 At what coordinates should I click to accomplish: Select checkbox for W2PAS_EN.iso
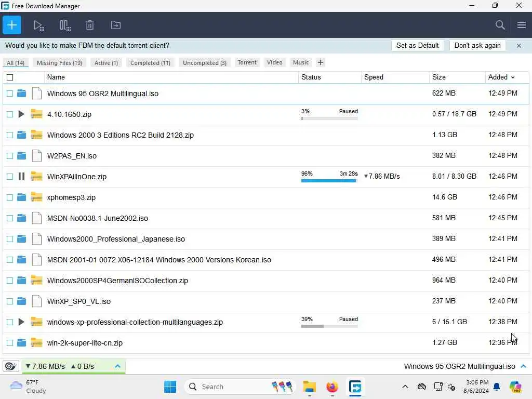10,156
